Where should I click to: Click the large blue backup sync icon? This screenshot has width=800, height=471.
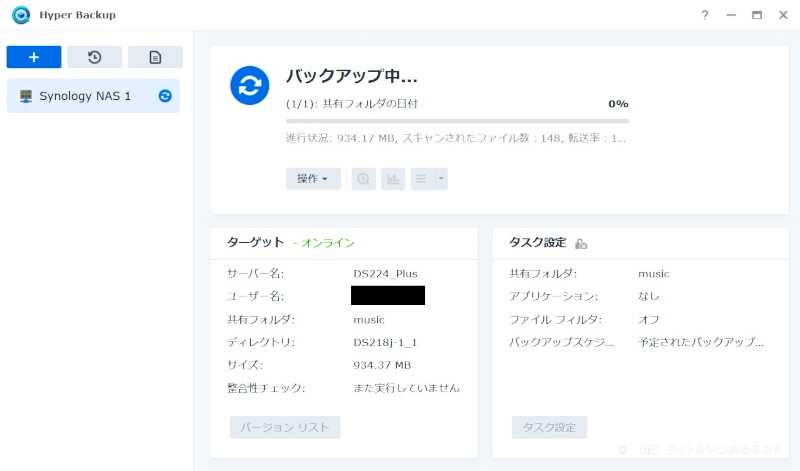click(x=249, y=85)
